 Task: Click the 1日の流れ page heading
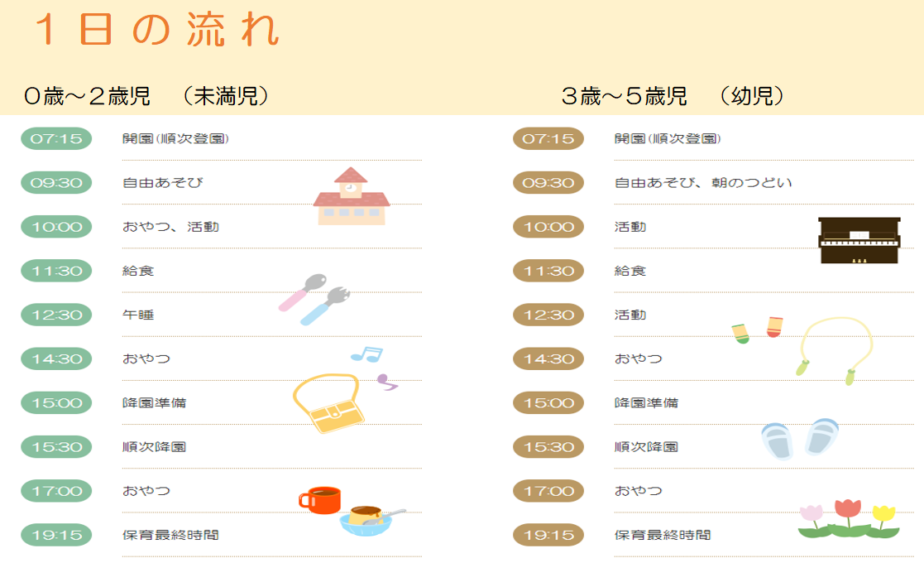[156, 30]
